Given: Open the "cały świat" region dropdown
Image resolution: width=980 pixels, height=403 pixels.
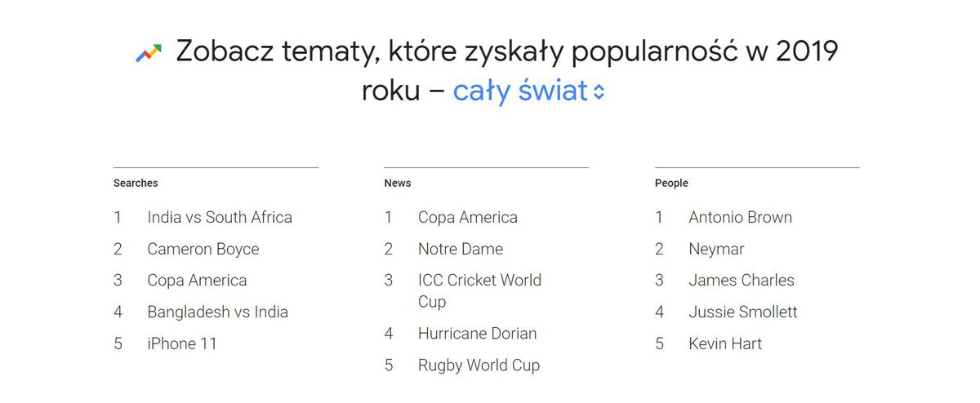Looking at the screenshot, I should pyautogui.click(x=520, y=91).
